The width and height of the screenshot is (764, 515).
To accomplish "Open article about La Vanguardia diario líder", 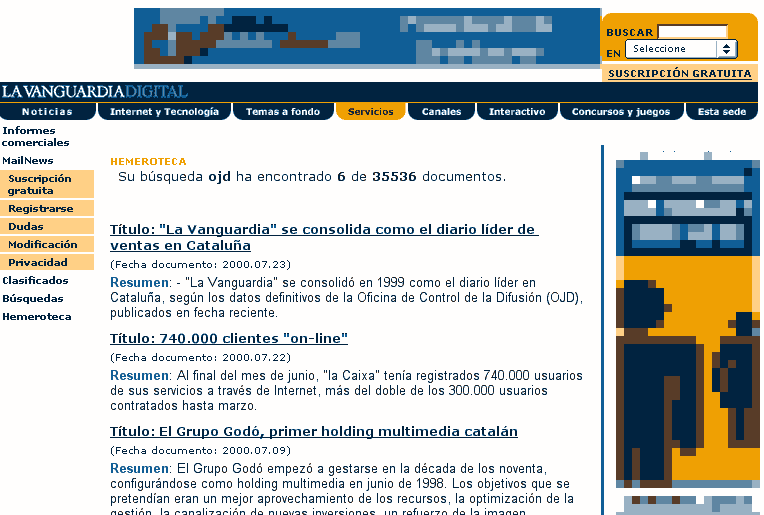I will point(324,237).
